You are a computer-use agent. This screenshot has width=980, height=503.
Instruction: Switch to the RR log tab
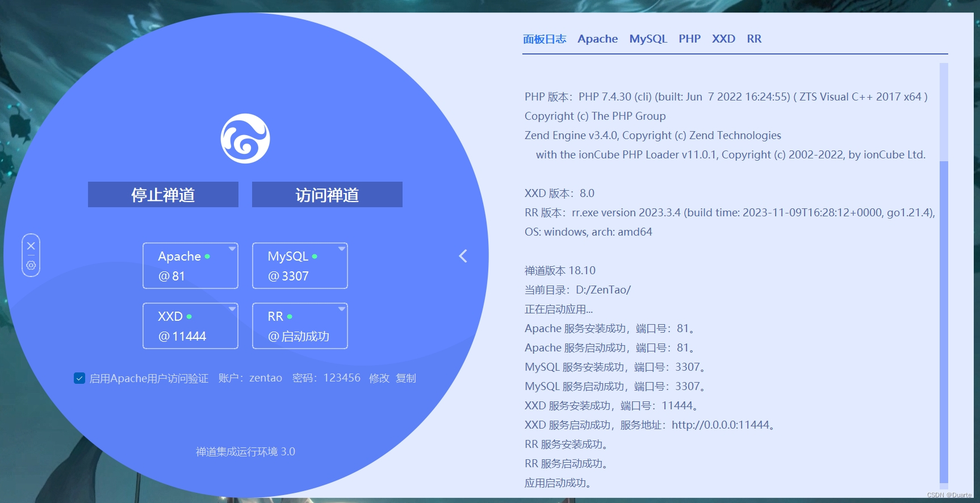(x=754, y=39)
